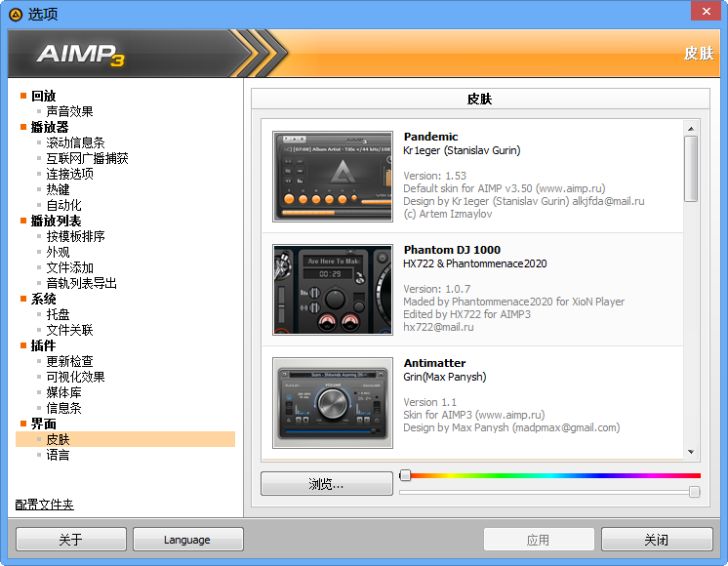
Task: Select 滚动信息条 settings
Action: point(75,142)
